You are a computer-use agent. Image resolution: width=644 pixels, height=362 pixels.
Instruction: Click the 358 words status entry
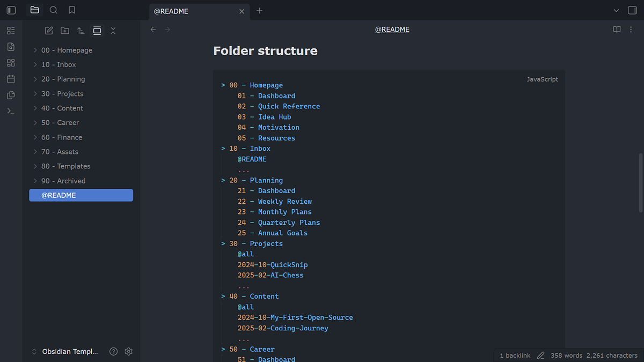click(566, 356)
